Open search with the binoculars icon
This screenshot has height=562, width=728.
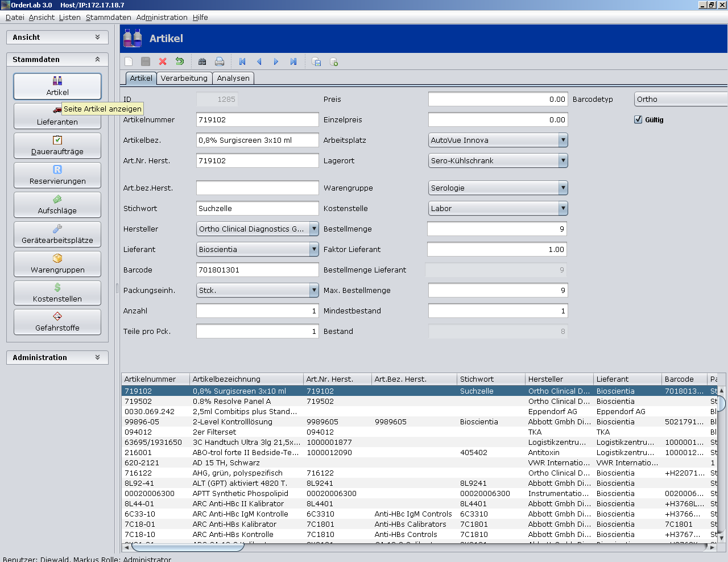tap(202, 61)
